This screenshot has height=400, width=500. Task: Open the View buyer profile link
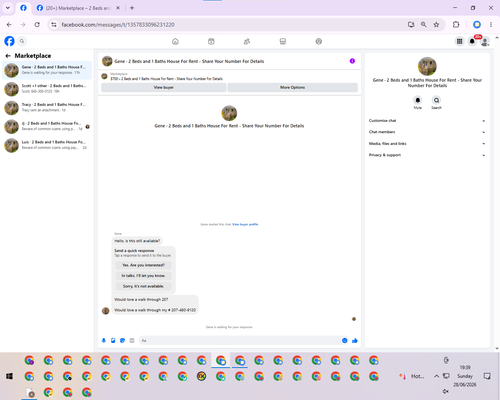(x=245, y=224)
